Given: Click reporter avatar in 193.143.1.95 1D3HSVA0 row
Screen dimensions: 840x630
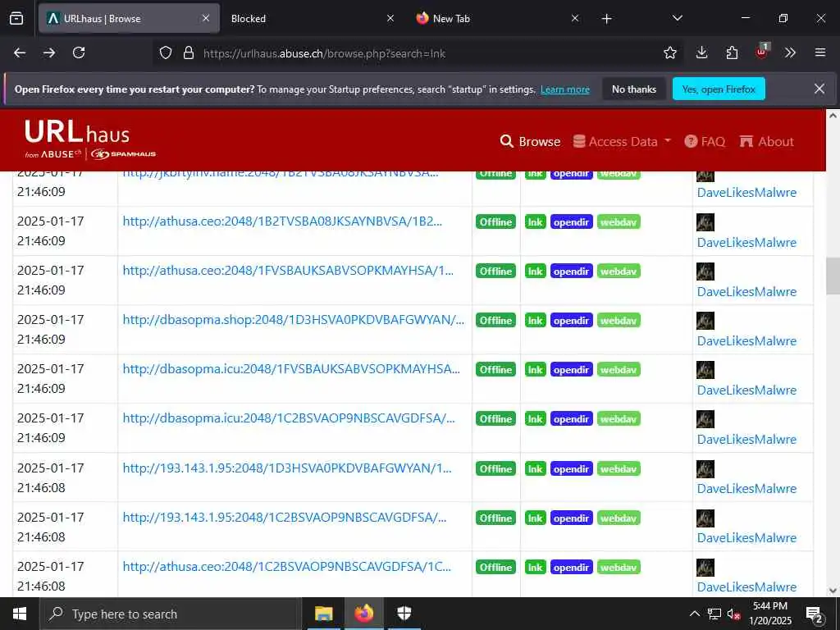Looking at the screenshot, I should 705,468.
